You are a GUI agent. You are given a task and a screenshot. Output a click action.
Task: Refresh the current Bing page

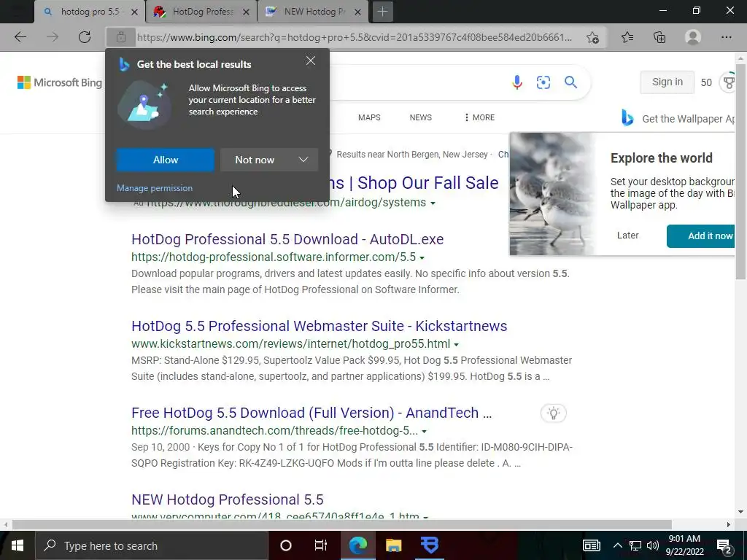tap(85, 37)
